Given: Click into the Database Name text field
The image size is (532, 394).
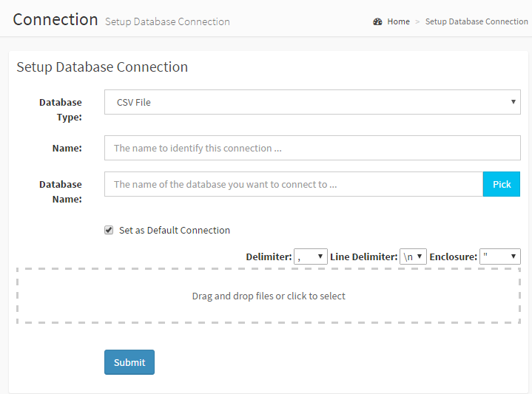Looking at the screenshot, I should coord(293,184).
